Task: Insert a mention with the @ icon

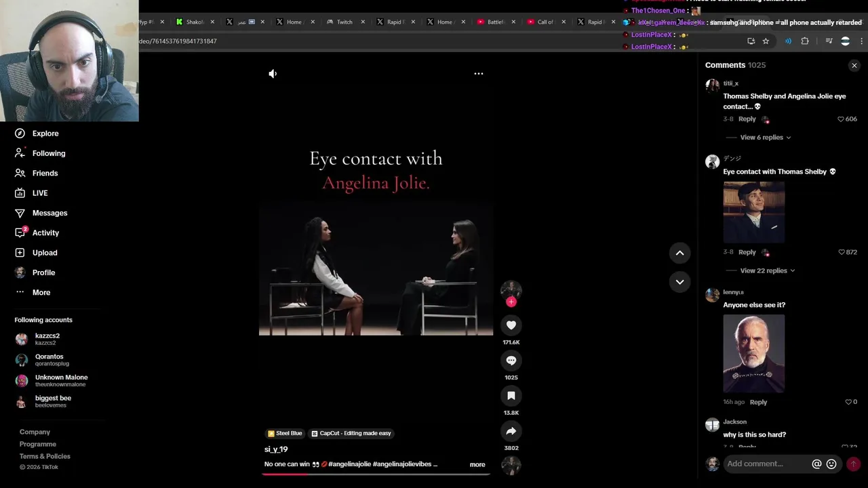Action: [816, 464]
